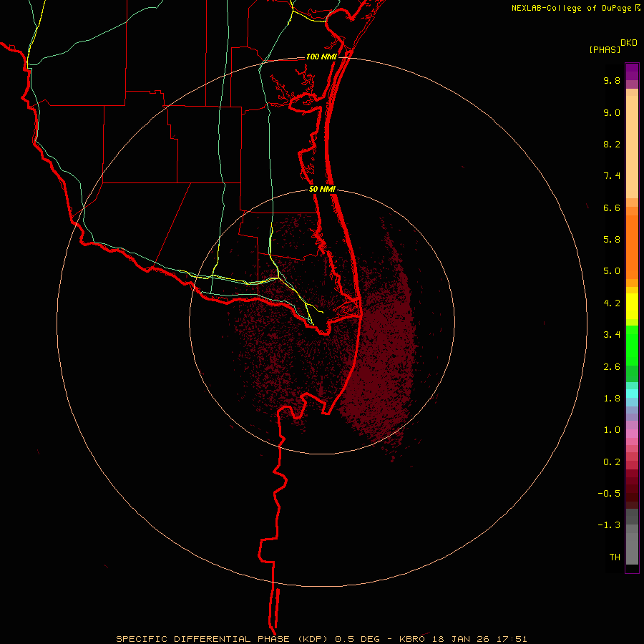Click the 3.4 scale value
The width and height of the screenshot is (644, 644).
tap(612, 335)
